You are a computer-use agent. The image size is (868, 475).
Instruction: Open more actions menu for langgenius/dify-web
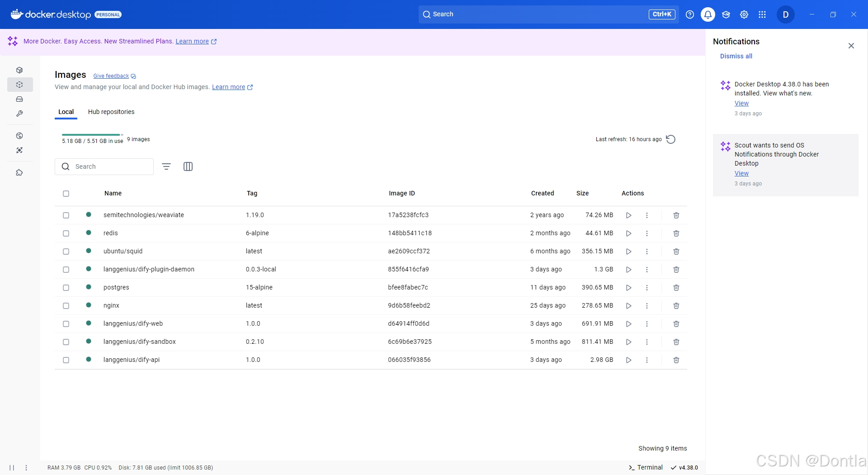click(x=647, y=324)
